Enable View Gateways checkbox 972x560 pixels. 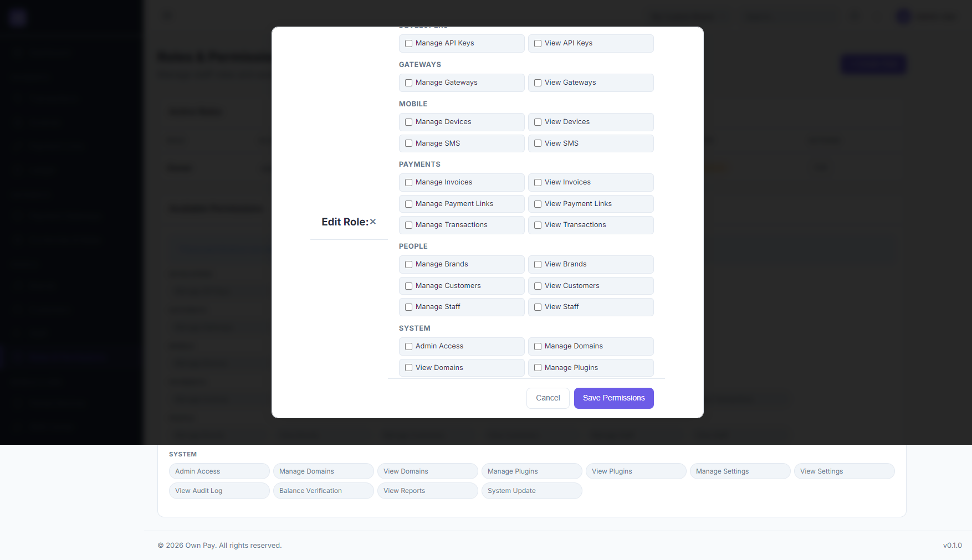538,83
